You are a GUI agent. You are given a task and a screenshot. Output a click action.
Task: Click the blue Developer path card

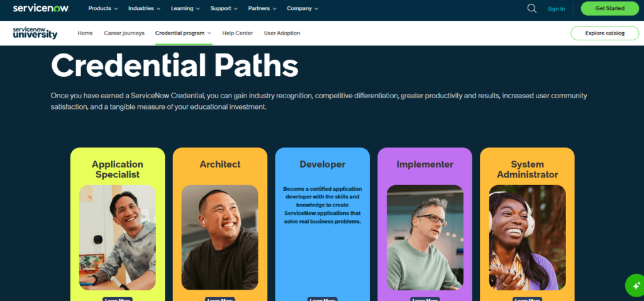(x=323, y=224)
